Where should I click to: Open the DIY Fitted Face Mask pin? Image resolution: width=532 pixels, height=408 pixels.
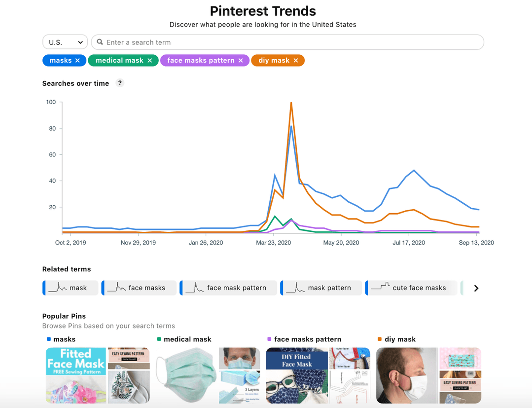point(297,375)
